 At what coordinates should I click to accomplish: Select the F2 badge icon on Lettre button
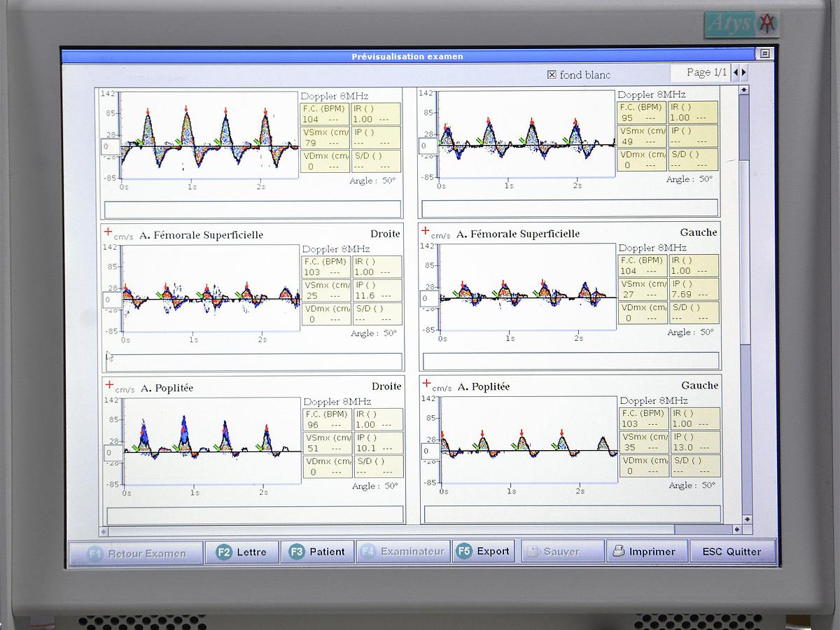[224, 551]
